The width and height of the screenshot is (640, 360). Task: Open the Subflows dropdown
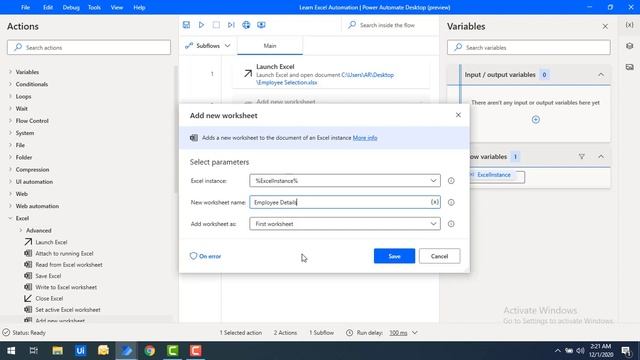tap(208, 46)
